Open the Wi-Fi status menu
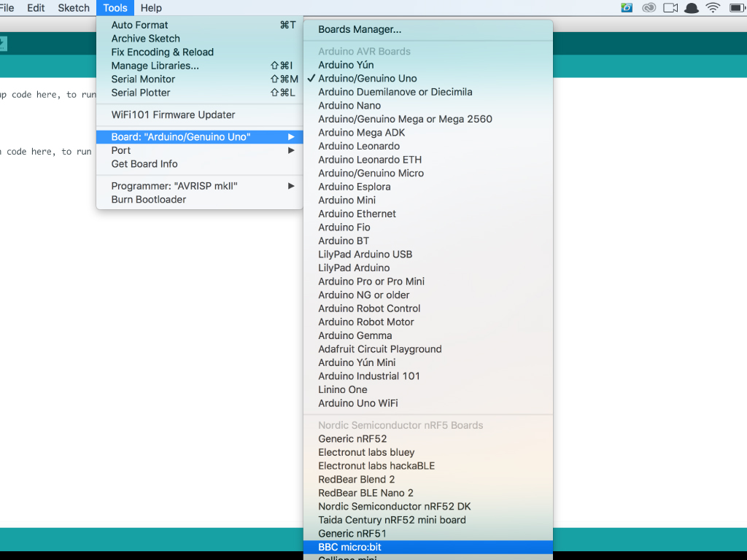This screenshot has height=560, width=747. (x=713, y=7)
